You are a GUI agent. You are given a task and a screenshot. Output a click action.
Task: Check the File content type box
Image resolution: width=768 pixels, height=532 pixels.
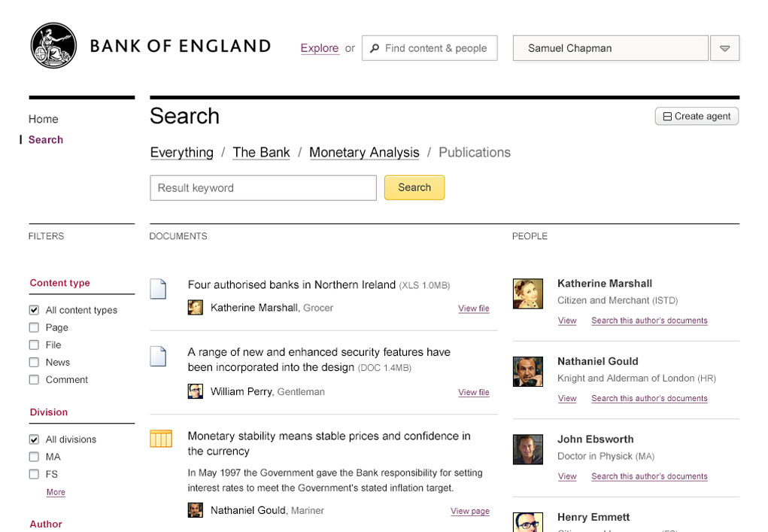click(34, 345)
